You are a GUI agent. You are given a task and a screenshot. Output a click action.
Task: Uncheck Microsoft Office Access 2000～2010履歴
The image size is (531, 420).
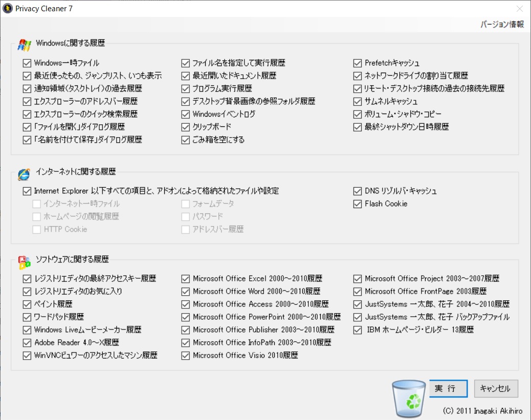[185, 304]
